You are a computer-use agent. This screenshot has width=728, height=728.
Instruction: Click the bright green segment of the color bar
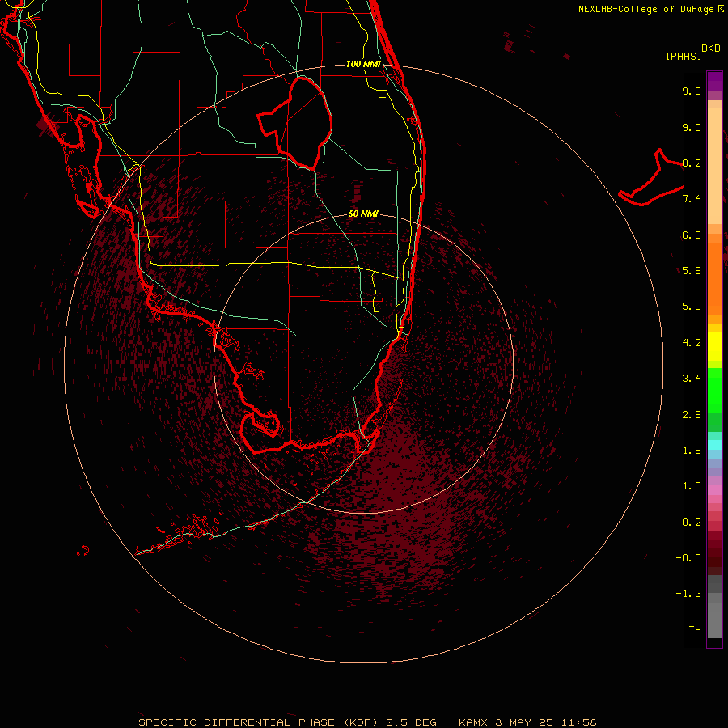[714, 391]
